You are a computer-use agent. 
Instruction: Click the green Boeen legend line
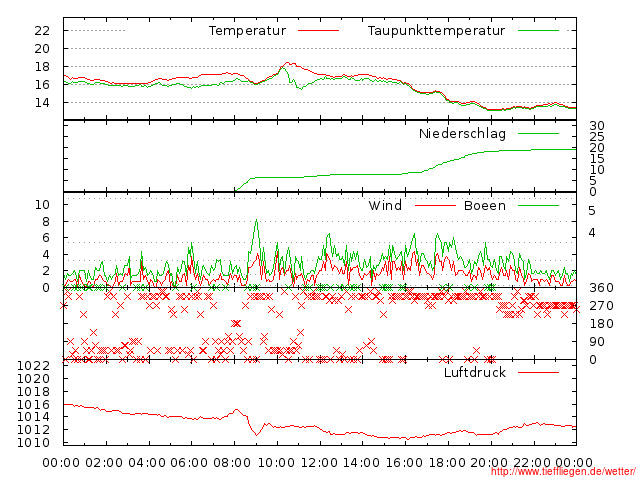(538, 205)
